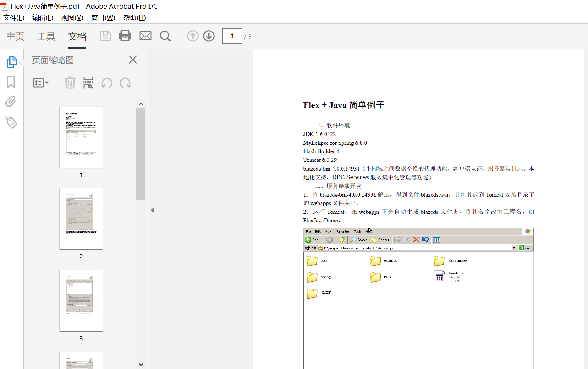Click the 页面缩略图 panel title
Image resolution: width=588 pixels, height=369 pixels.
pyautogui.click(x=53, y=60)
